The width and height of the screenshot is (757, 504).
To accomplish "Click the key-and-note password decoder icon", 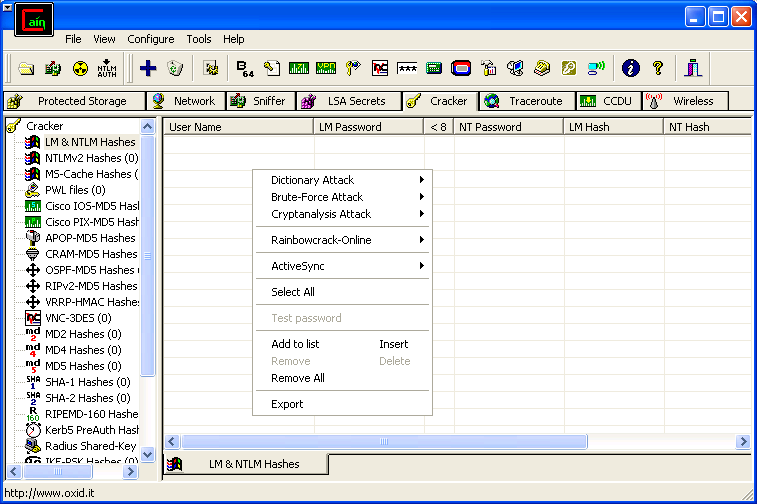I will 272,68.
